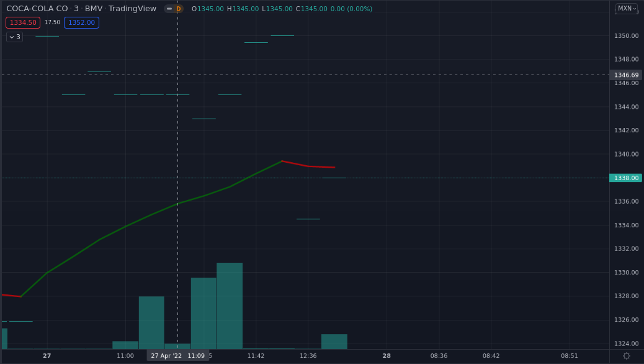Screen dimensions: 644x364
Task: Collapse the indicator legend showing 3
Action: (15, 37)
